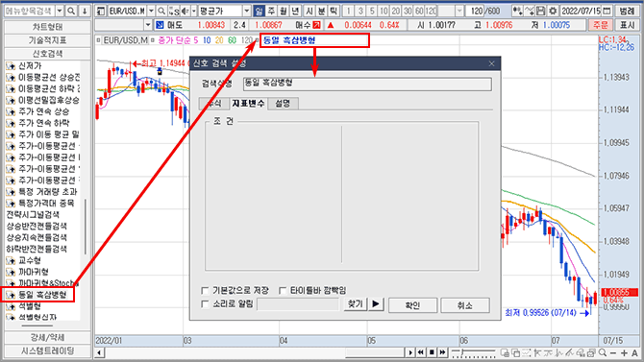
Task: Switch to the 설명 tab
Action: (283, 104)
